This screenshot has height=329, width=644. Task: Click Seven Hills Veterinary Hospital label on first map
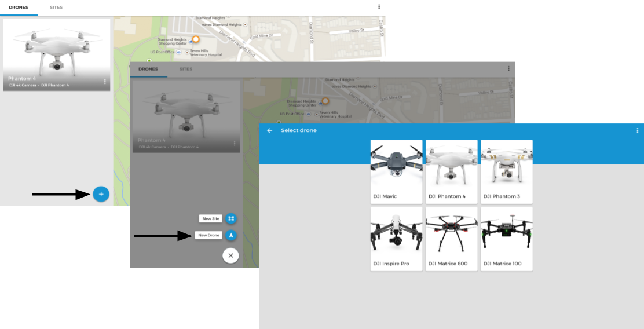point(206,53)
